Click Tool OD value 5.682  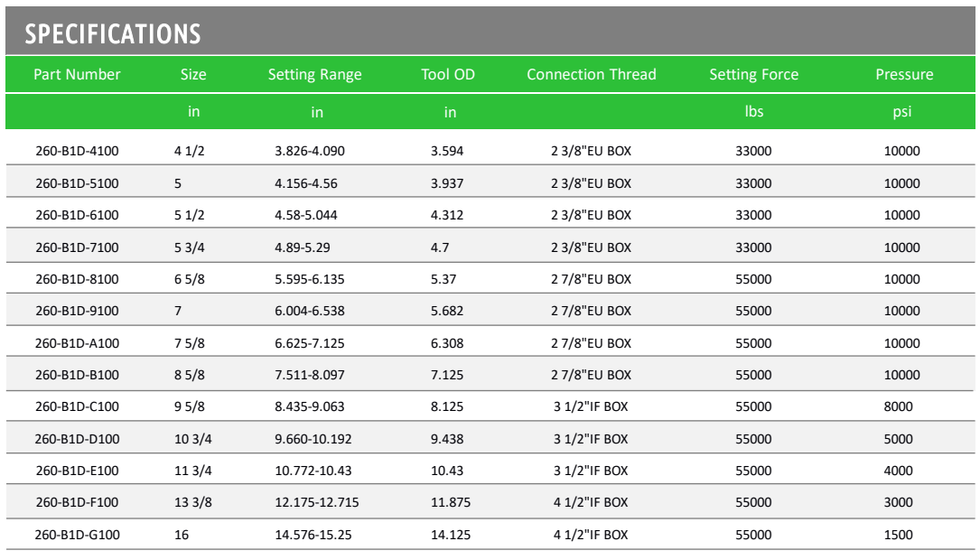447,311
